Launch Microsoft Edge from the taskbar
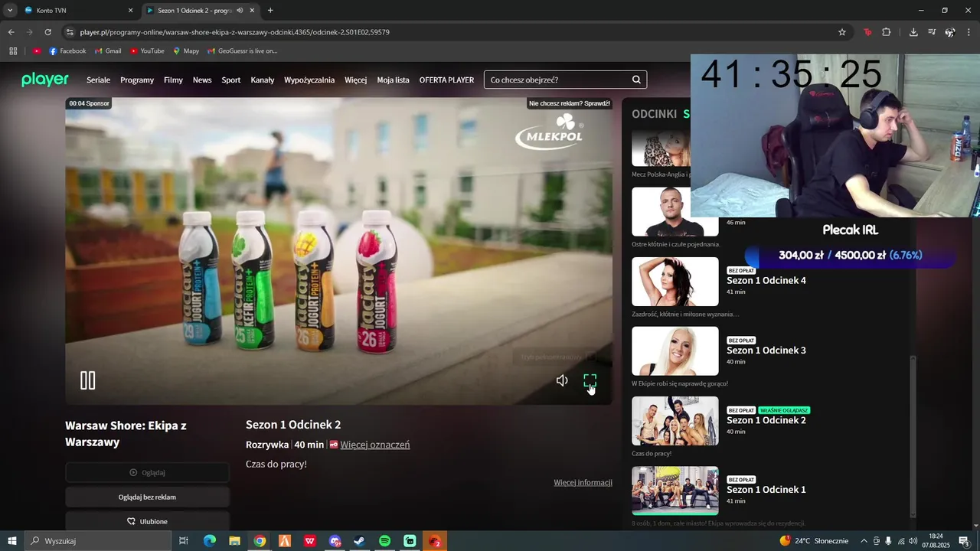 210,541
